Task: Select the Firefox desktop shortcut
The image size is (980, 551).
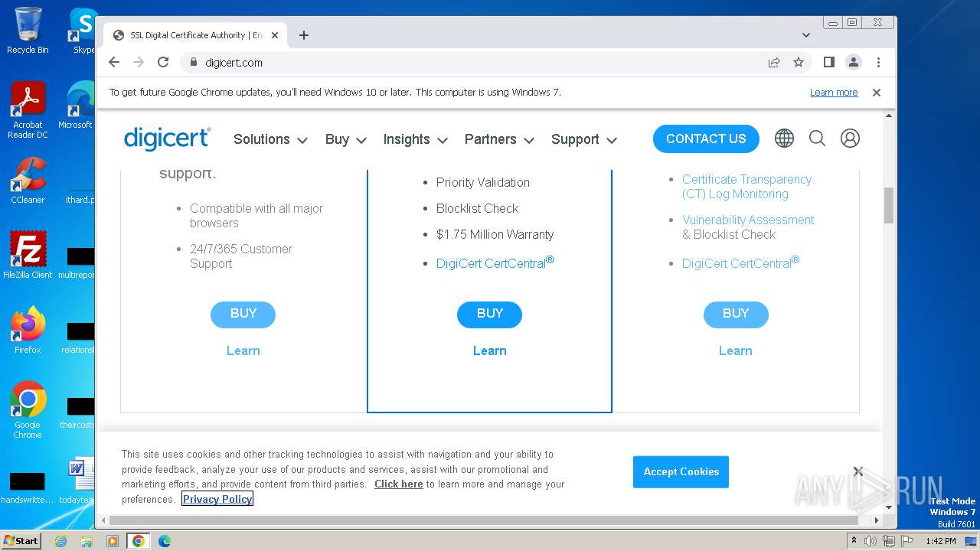Action: (x=28, y=331)
